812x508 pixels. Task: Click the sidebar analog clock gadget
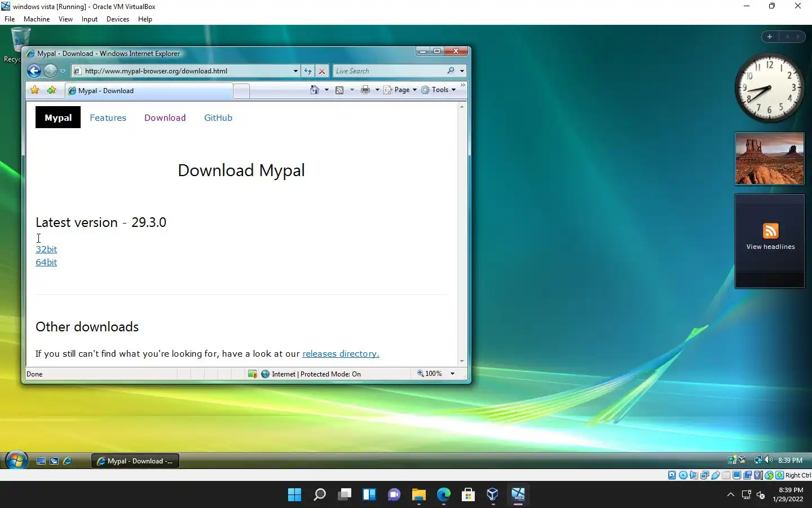[x=769, y=88]
